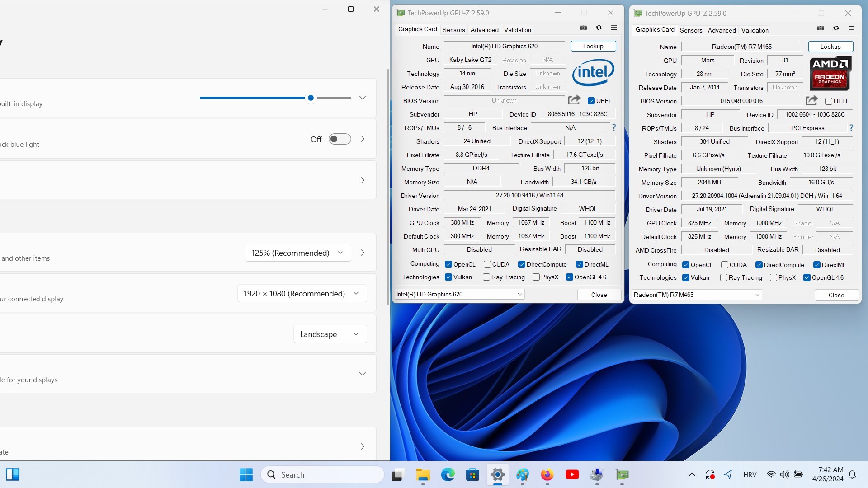
Task: Click Lookup button in Intel window
Action: [593, 46]
